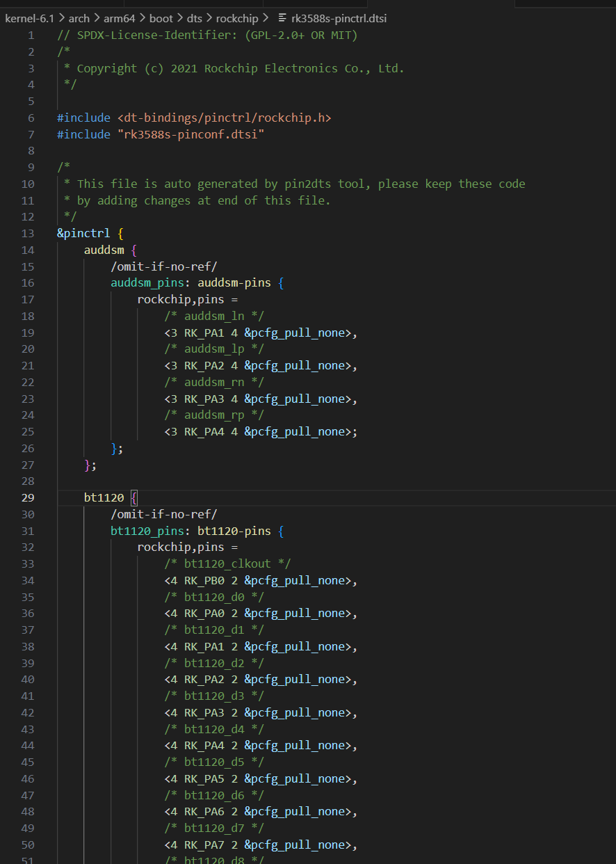Click the bt1120_d5 comment
Image resolution: width=616 pixels, height=864 pixels.
[x=214, y=762]
